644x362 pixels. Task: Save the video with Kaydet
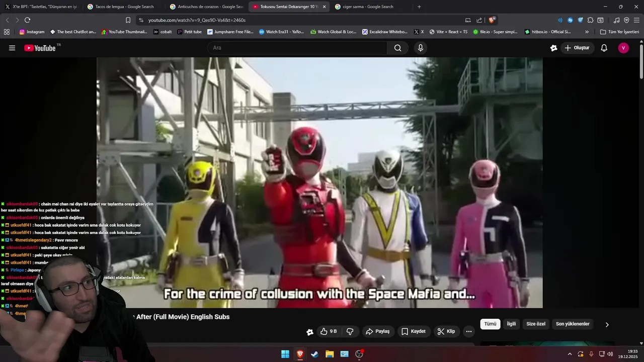(x=414, y=331)
